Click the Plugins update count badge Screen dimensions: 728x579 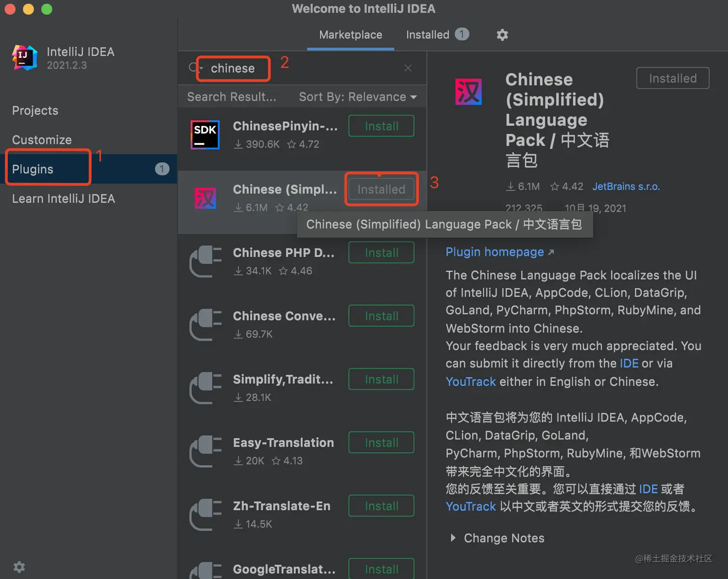[162, 169]
